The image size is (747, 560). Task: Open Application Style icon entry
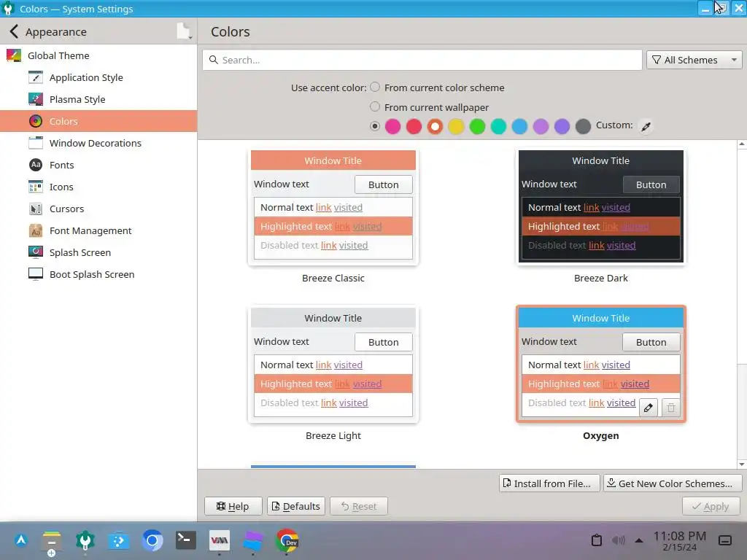click(36, 77)
